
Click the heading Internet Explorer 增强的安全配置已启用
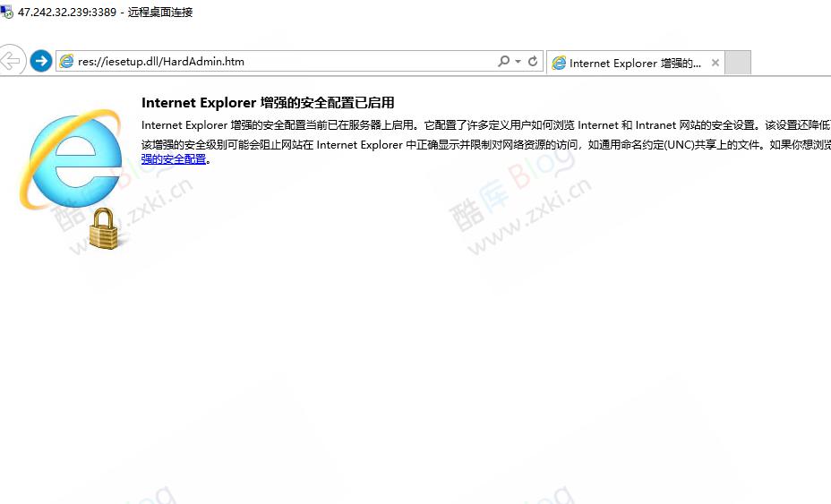click(x=268, y=103)
